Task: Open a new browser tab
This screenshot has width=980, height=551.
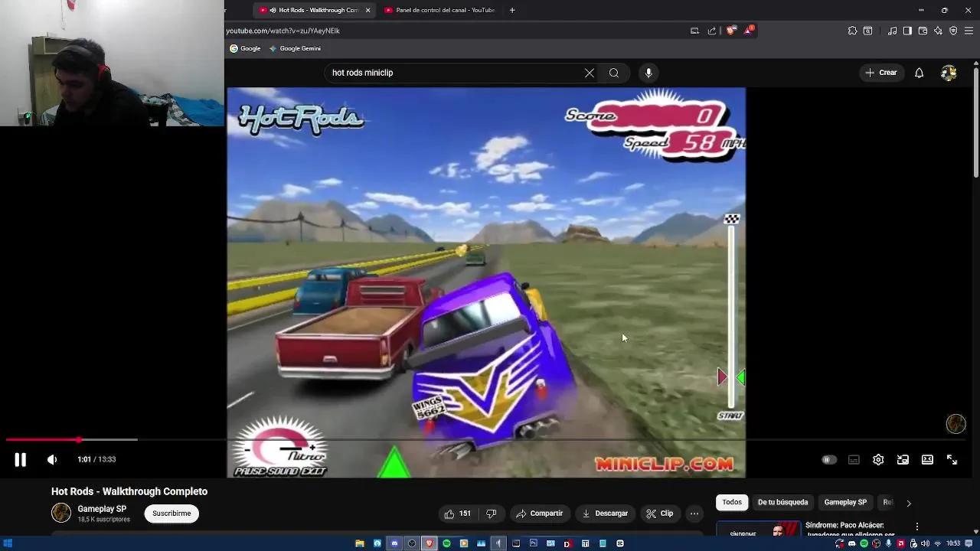Action: click(512, 10)
